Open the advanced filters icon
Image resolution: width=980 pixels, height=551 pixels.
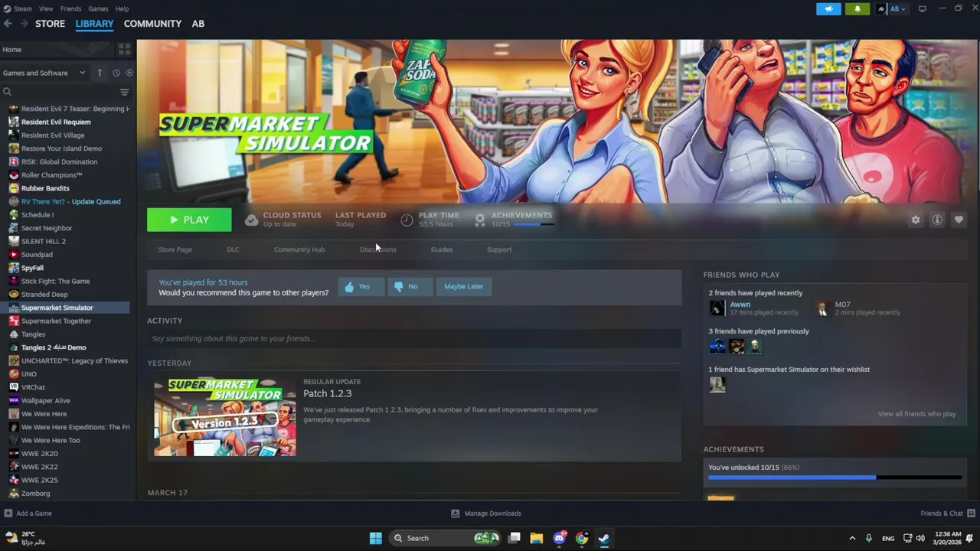(x=124, y=92)
